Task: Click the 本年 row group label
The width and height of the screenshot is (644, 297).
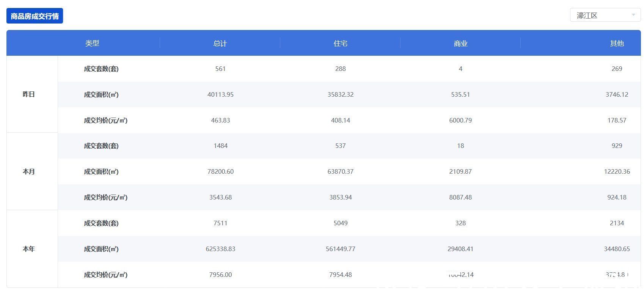Action: [29, 249]
